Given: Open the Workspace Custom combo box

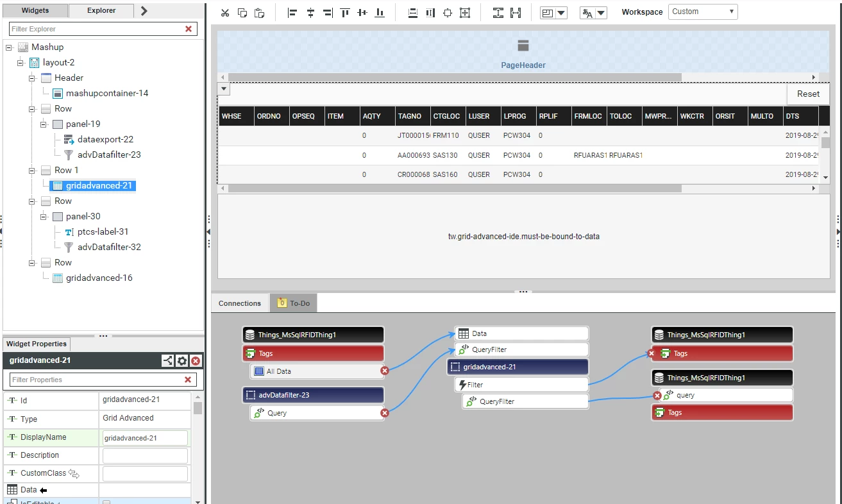Looking at the screenshot, I should pos(703,12).
